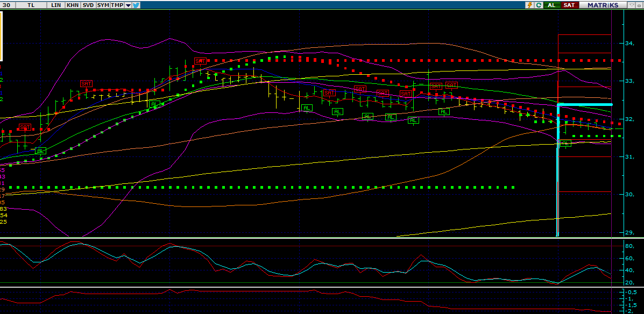Viewport: 644px width, 314px height.
Task: Click the 30 price axis label
Action: 629,195
